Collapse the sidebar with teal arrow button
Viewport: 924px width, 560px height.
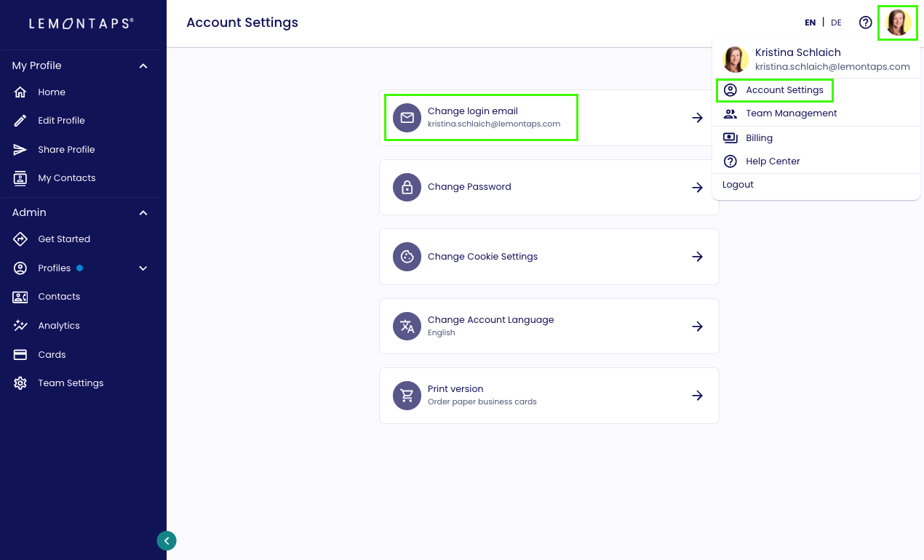167,540
